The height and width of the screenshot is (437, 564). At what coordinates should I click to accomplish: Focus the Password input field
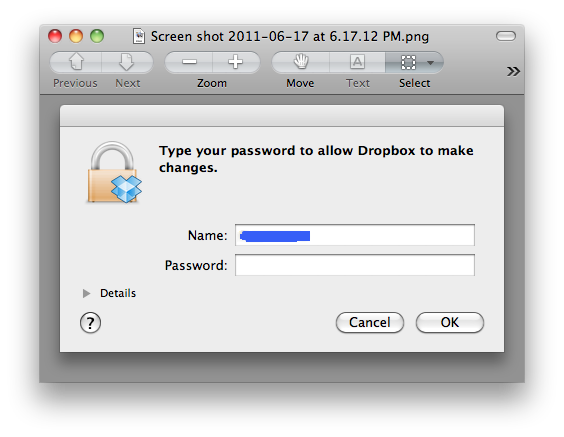pyautogui.click(x=355, y=265)
